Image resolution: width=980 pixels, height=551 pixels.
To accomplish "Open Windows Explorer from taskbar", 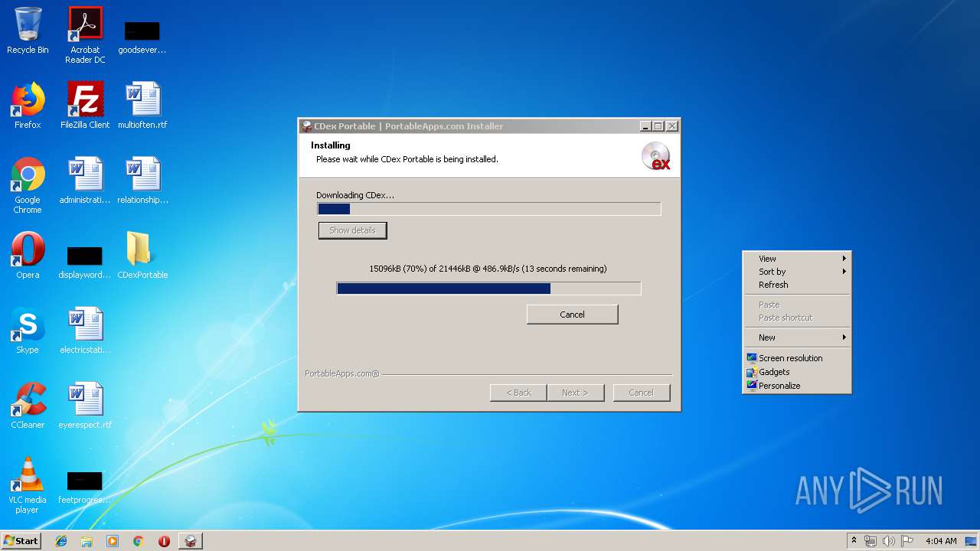I will click(87, 541).
